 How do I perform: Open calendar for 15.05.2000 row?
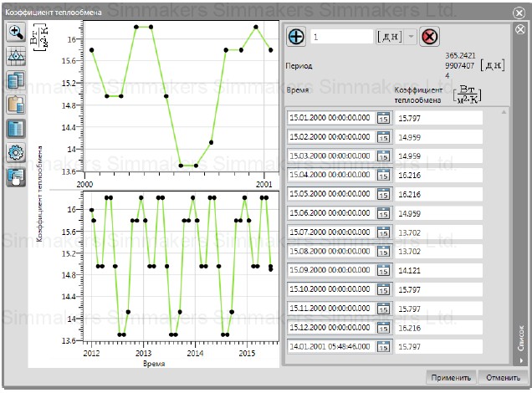(x=383, y=194)
